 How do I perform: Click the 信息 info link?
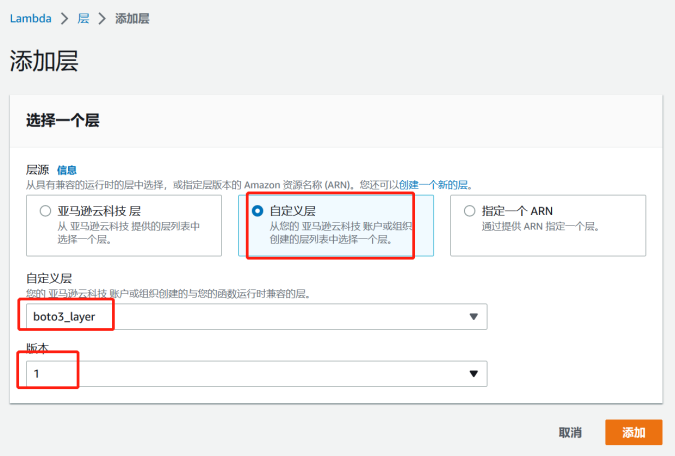pyautogui.click(x=67, y=170)
